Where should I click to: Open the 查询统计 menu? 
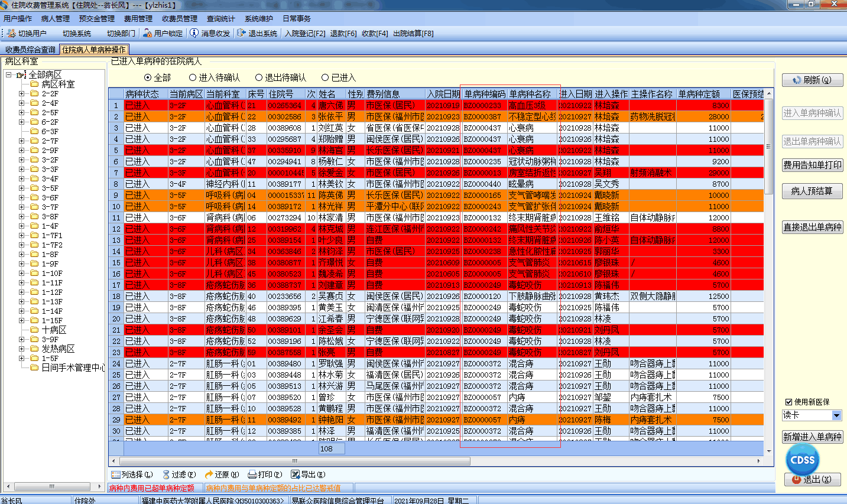[x=220, y=19]
